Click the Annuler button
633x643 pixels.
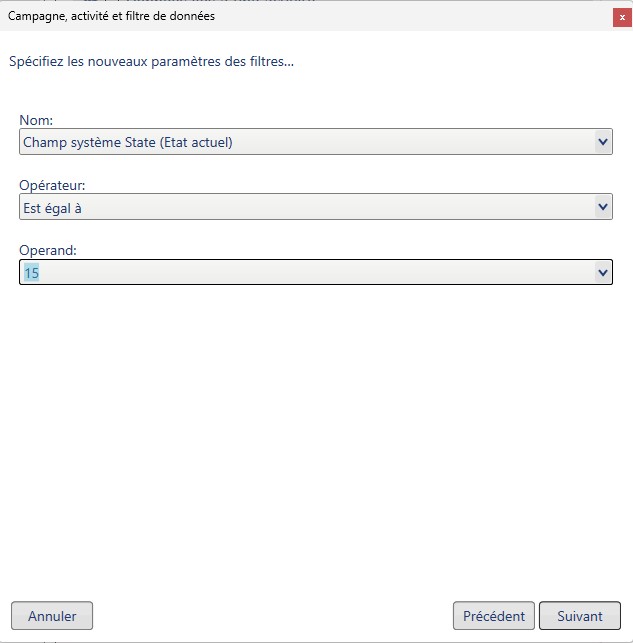click(51, 616)
